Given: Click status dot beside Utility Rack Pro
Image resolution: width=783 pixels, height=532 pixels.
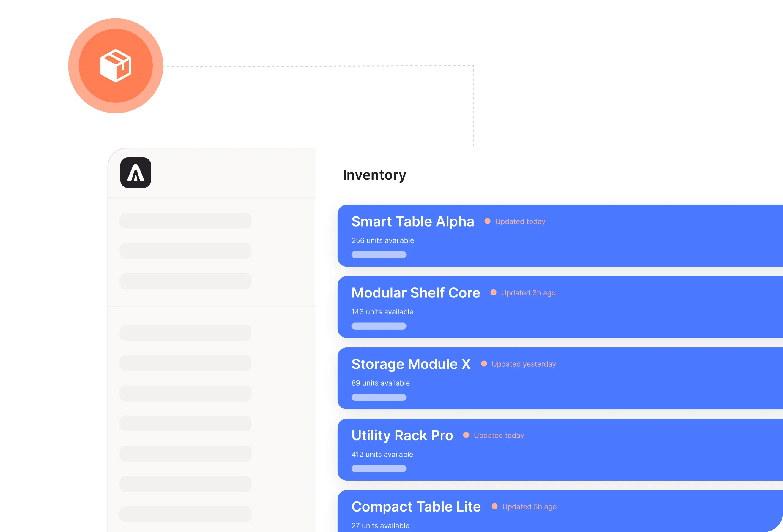Looking at the screenshot, I should (466, 435).
